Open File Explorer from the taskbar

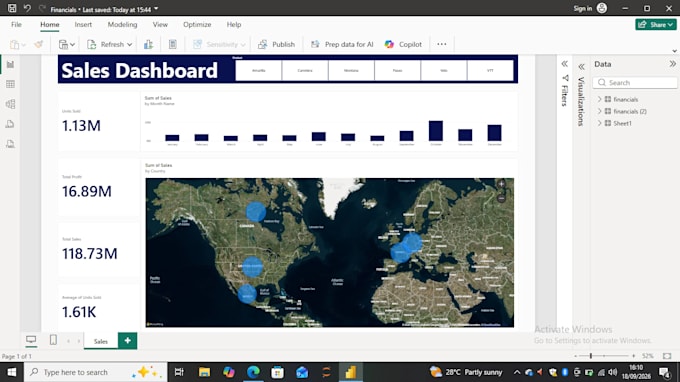(204, 372)
